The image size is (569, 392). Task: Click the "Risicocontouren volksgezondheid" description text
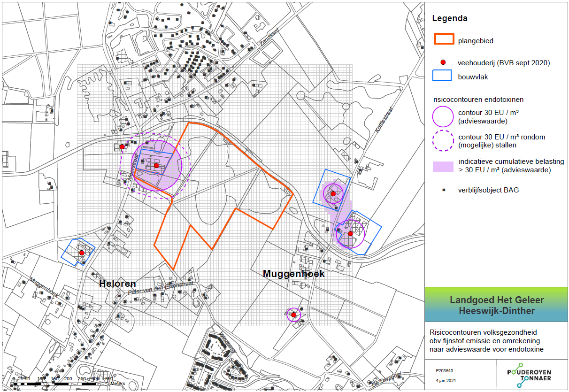[483, 332]
